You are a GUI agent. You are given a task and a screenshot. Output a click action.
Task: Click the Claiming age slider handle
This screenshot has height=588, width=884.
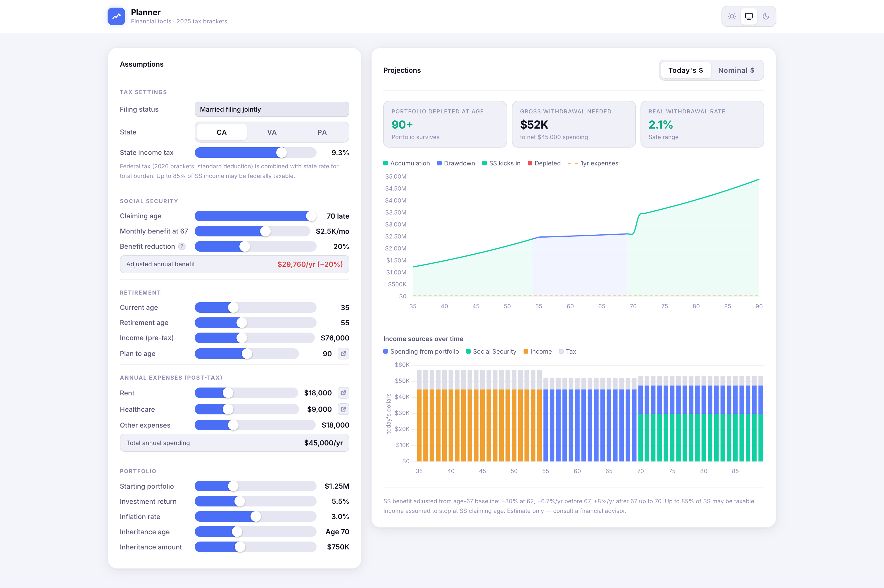[311, 216]
